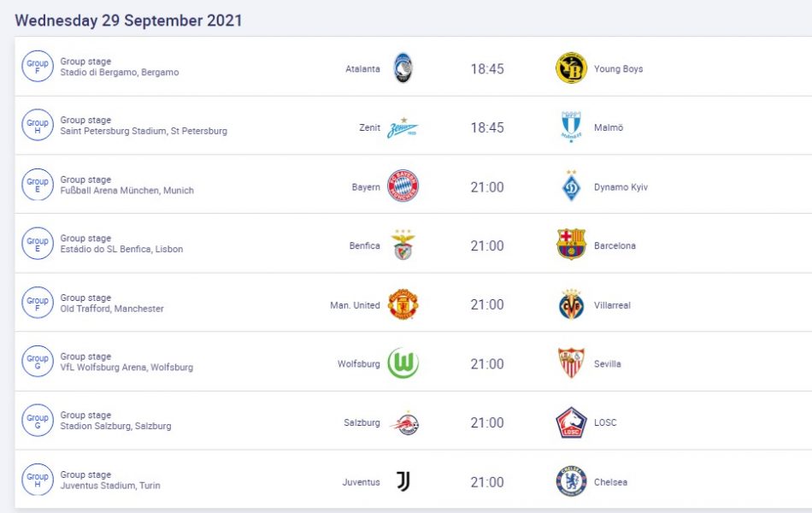Open the Dynamo Kyiv team link
Image resolution: width=812 pixels, height=513 pixels.
coord(621,187)
